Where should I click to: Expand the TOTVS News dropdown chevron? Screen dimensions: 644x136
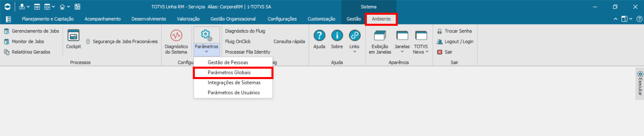(427, 52)
